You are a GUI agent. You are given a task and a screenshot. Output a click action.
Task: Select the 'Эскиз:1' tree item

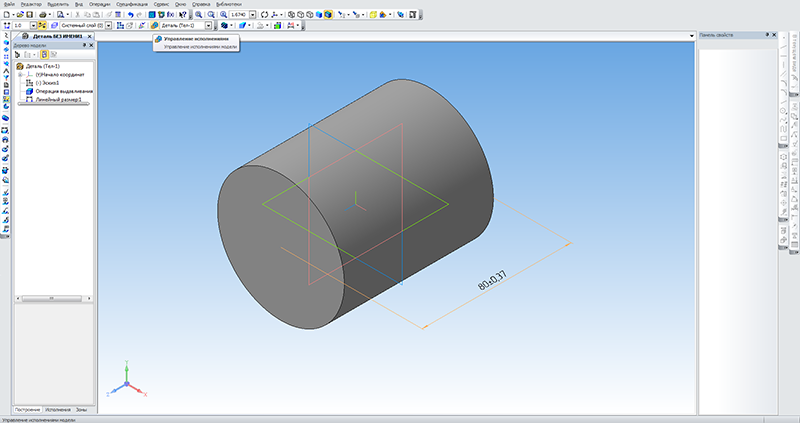pyautogui.click(x=47, y=83)
